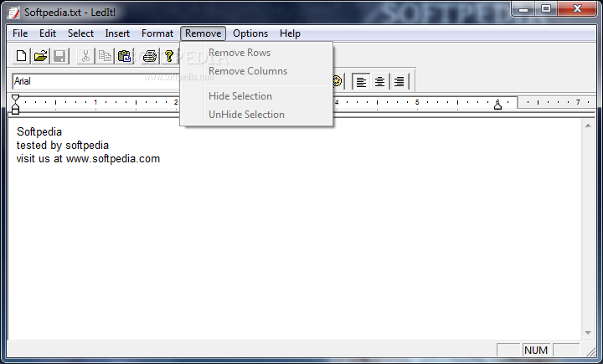Choose Hide Selection from the menu
This screenshot has height=364, width=603.
point(256,96)
